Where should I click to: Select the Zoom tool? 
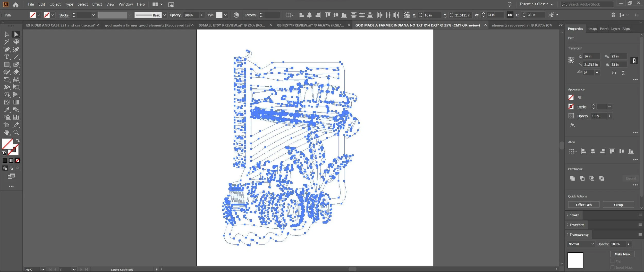tap(16, 132)
